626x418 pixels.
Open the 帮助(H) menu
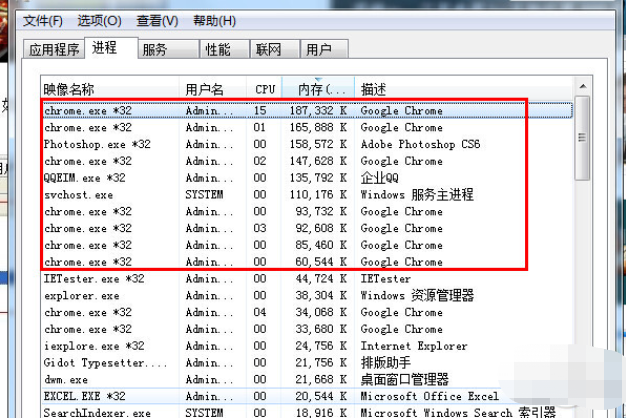click(214, 20)
